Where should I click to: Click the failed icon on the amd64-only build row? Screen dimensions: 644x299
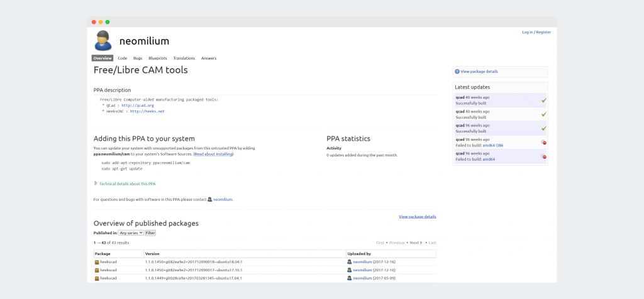point(544,156)
